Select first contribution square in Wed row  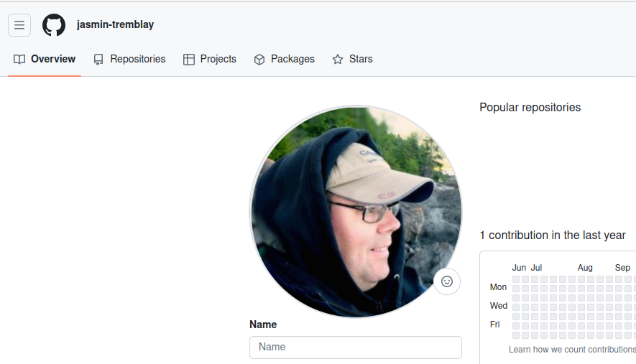pyautogui.click(x=516, y=307)
